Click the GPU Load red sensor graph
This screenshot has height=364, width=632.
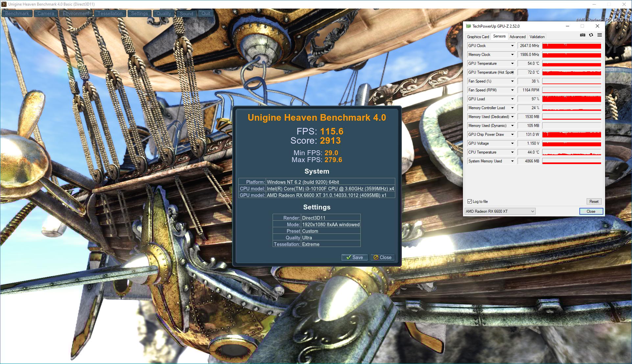click(x=571, y=99)
